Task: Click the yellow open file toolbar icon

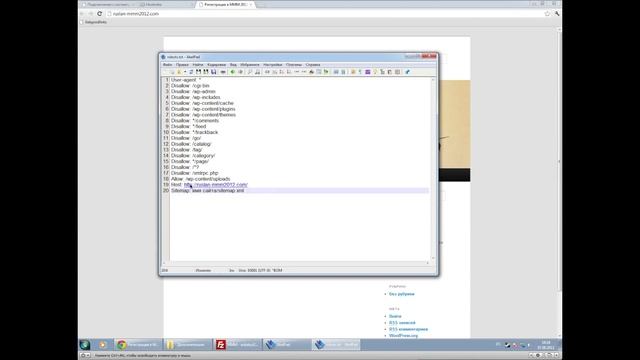Action: click(179, 72)
